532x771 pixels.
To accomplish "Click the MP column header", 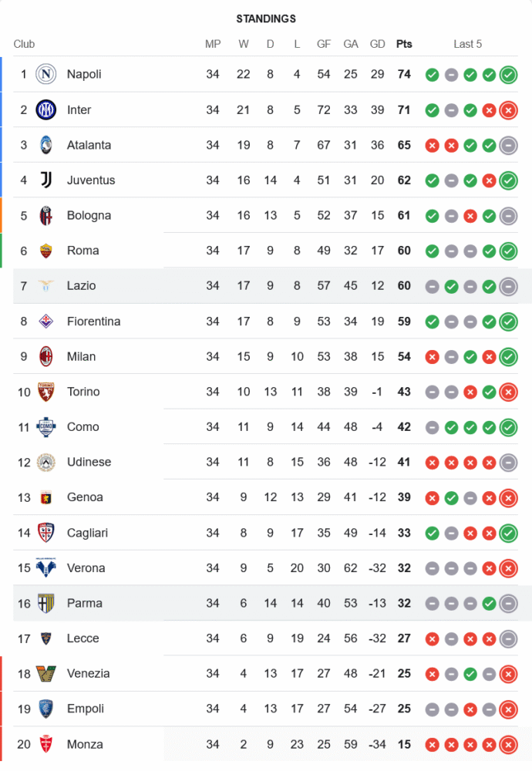I will click(213, 44).
